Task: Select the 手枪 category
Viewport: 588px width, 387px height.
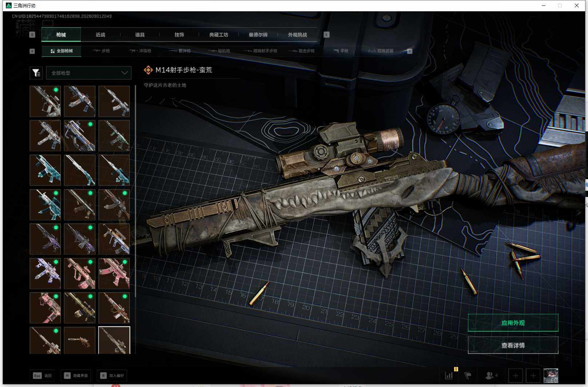Action: coord(341,51)
